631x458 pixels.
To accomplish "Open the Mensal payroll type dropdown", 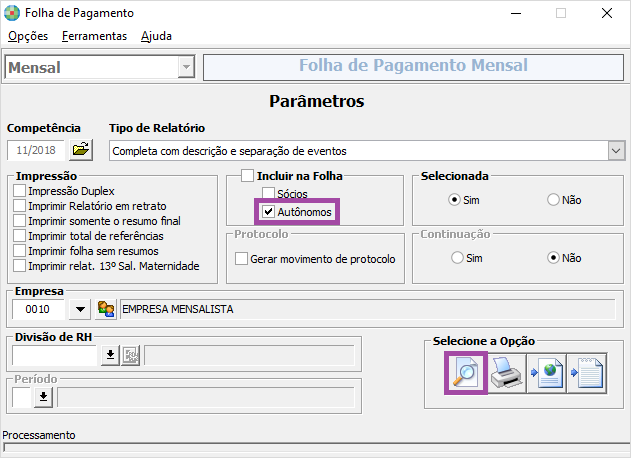I will (186, 67).
